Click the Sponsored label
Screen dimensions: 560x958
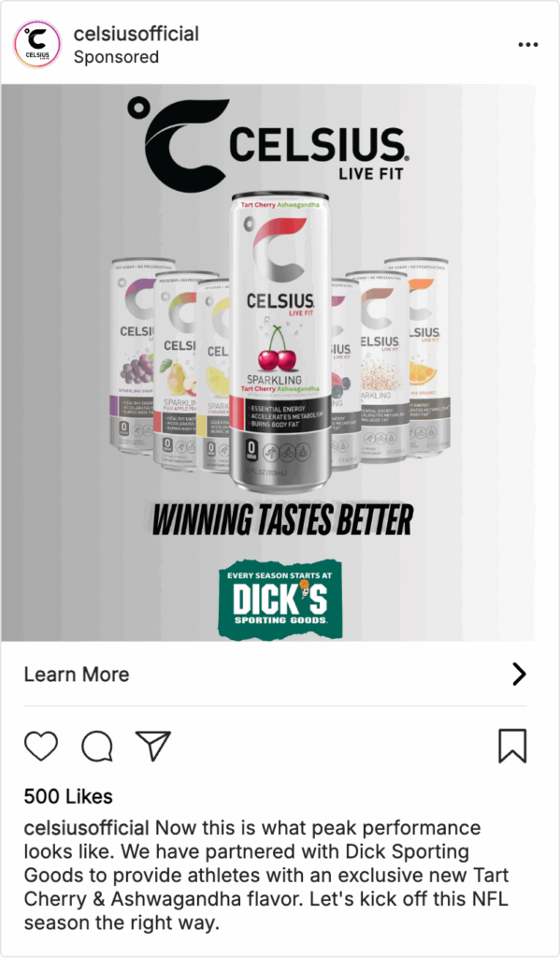coord(116,57)
